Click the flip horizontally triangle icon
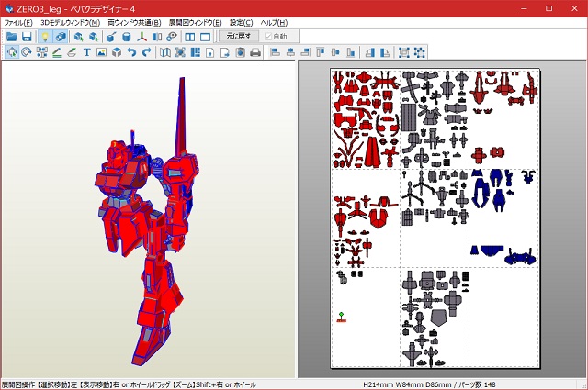Image resolution: width=588 pixels, height=390 pixels. point(369,52)
